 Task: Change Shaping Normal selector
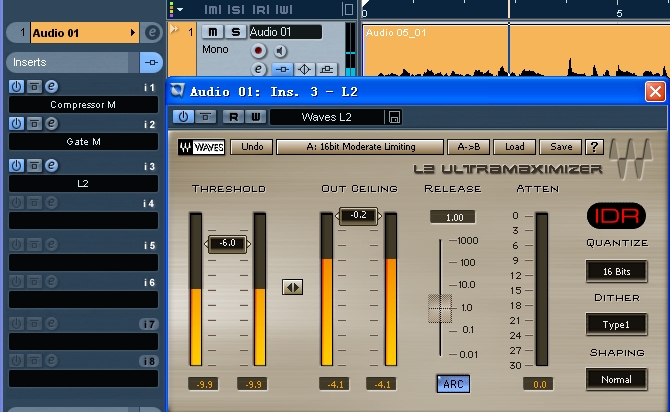pos(617,380)
